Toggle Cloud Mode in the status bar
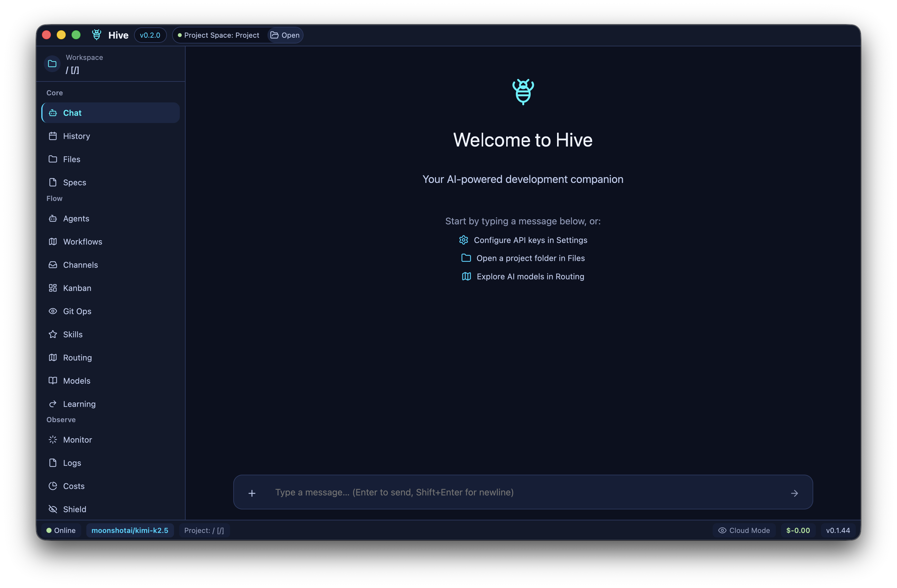The width and height of the screenshot is (897, 588). click(743, 530)
